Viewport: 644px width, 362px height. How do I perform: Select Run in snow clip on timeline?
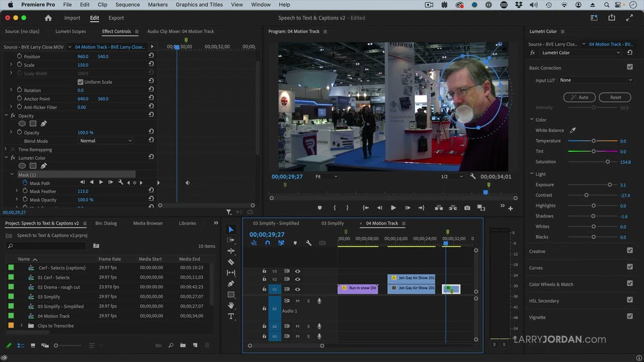point(358,289)
